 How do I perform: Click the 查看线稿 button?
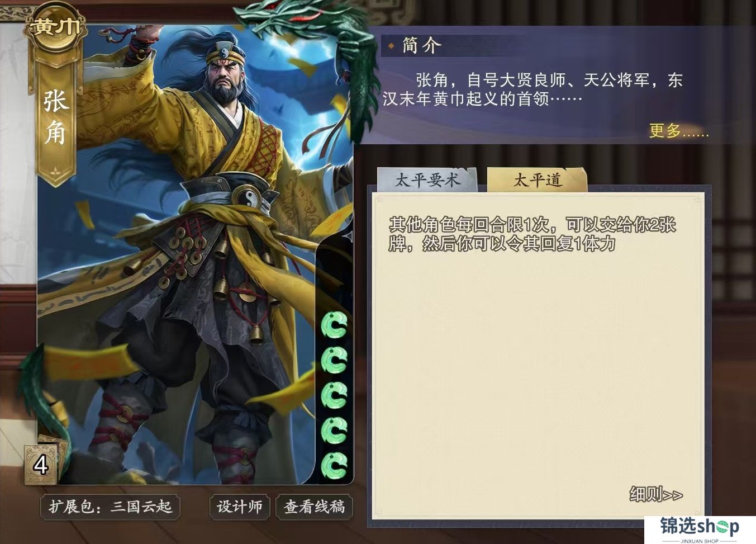(x=315, y=507)
